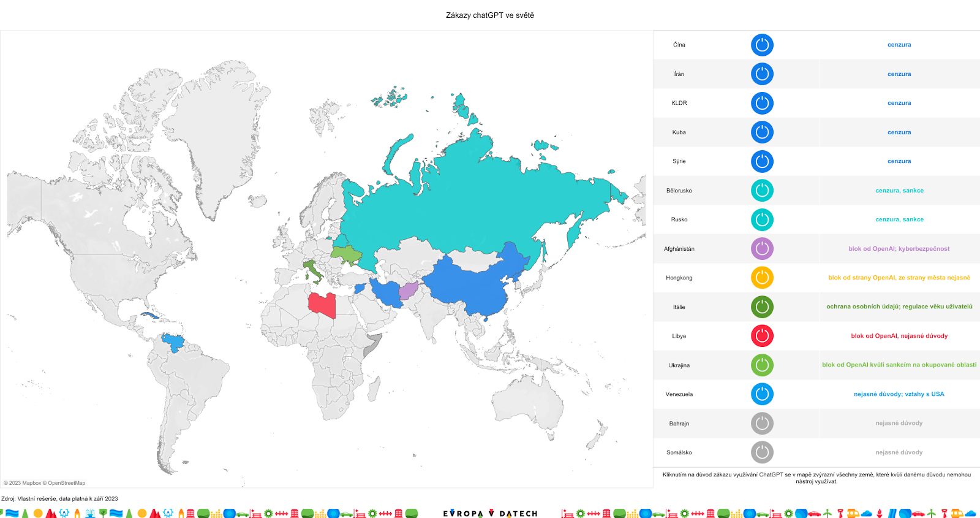Select the 'cenzura' reason for Írán
Screen dimensions: 980x518
click(x=899, y=74)
